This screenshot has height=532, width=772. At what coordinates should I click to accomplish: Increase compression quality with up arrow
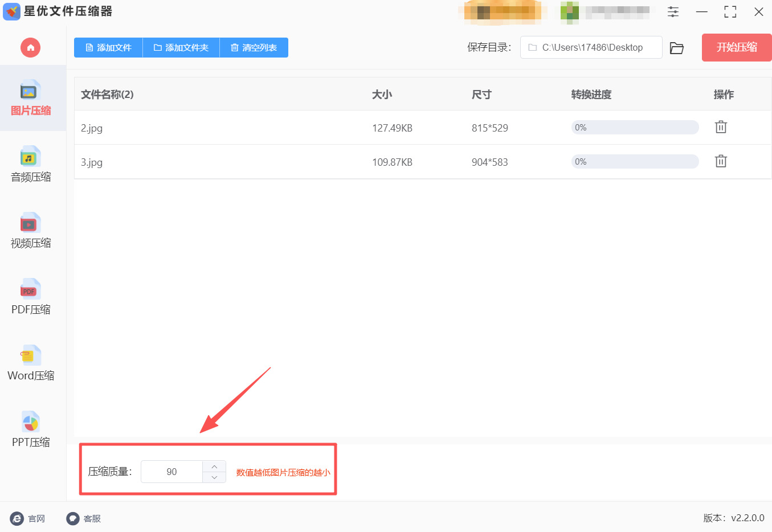point(214,466)
